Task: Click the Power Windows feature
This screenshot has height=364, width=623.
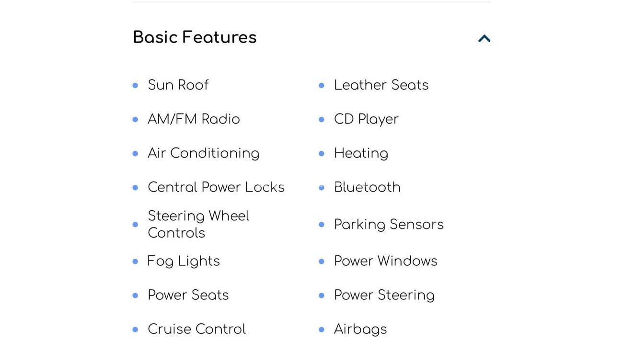Action: [x=385, y=261]
